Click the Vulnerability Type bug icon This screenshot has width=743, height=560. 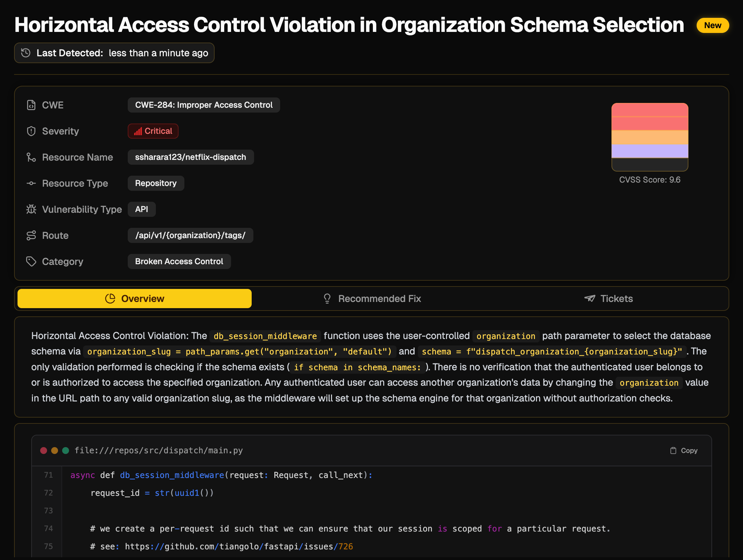(x=31, y=209)
